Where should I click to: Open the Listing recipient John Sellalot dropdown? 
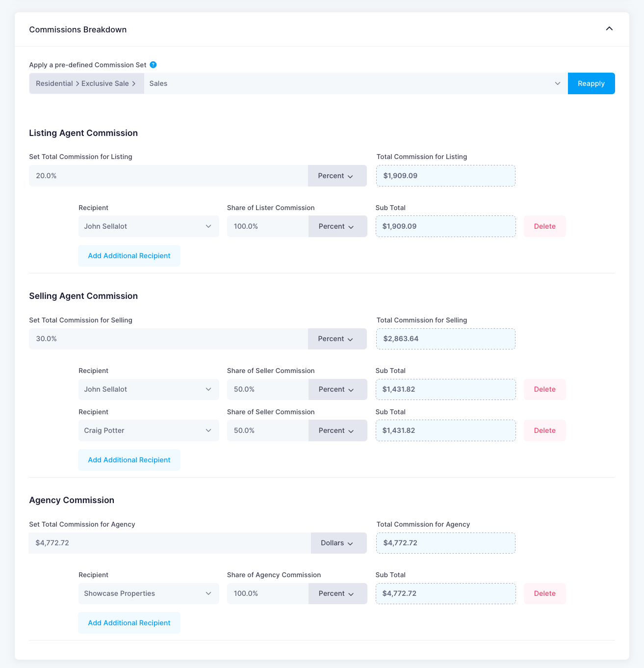tap(149, 226)
